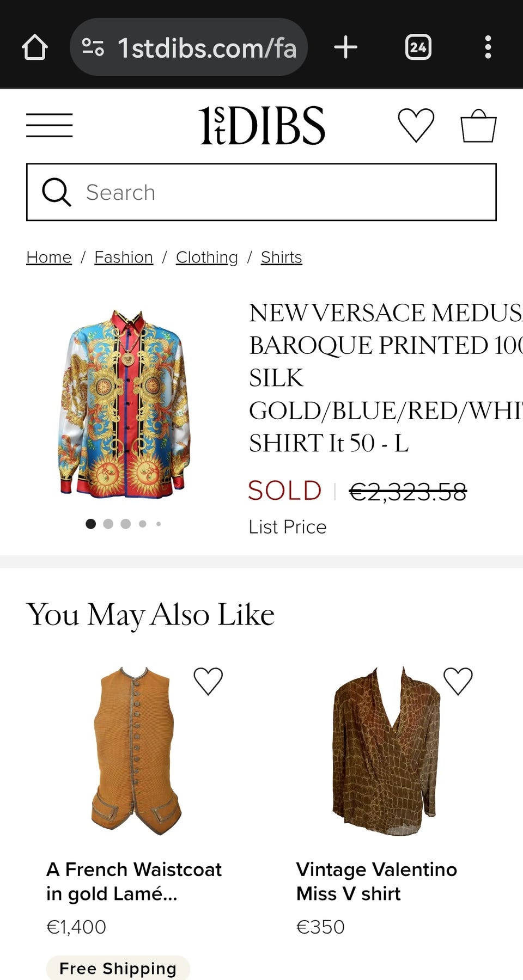
Task: Open Clothing breadcrumb category
Action: point(207,257)
